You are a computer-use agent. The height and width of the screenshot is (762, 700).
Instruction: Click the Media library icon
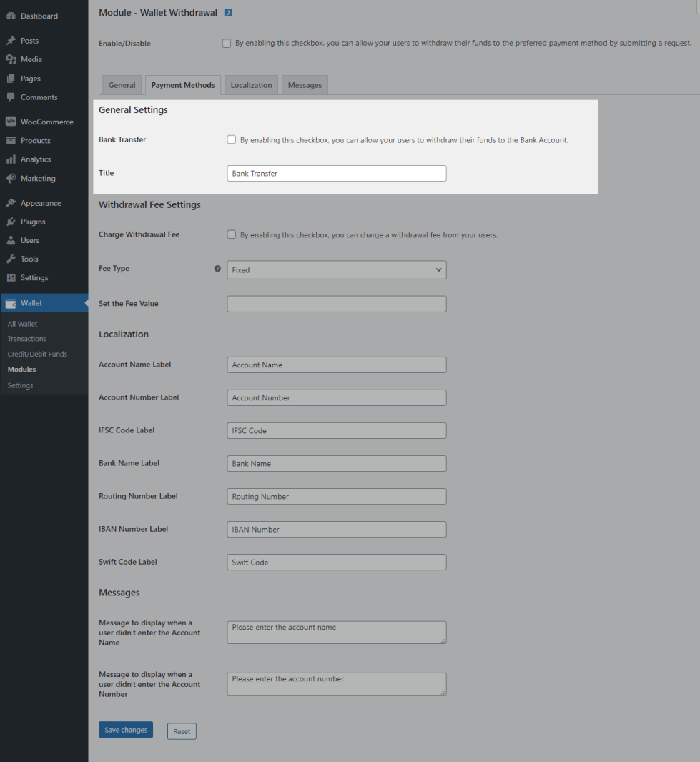pyautogui.click(x=11, y=60)
